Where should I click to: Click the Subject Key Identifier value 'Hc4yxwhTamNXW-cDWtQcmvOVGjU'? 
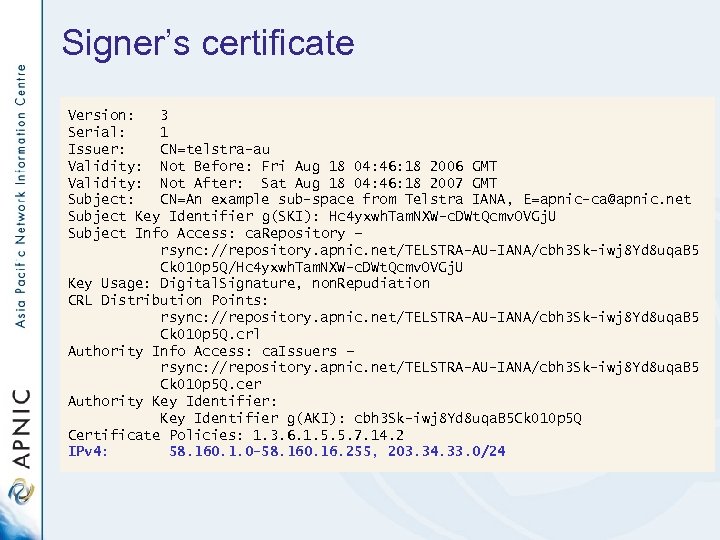[442, 216]
